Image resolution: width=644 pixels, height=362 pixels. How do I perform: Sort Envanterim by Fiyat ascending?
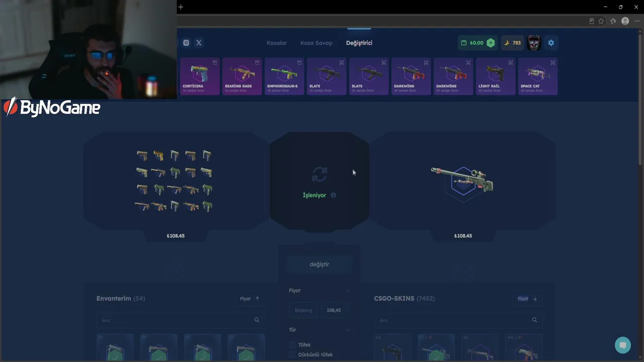click(x=250, y=299)
